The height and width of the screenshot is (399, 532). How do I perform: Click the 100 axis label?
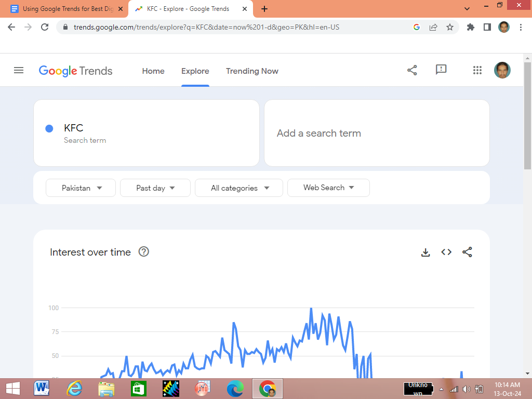coord(54,308)
